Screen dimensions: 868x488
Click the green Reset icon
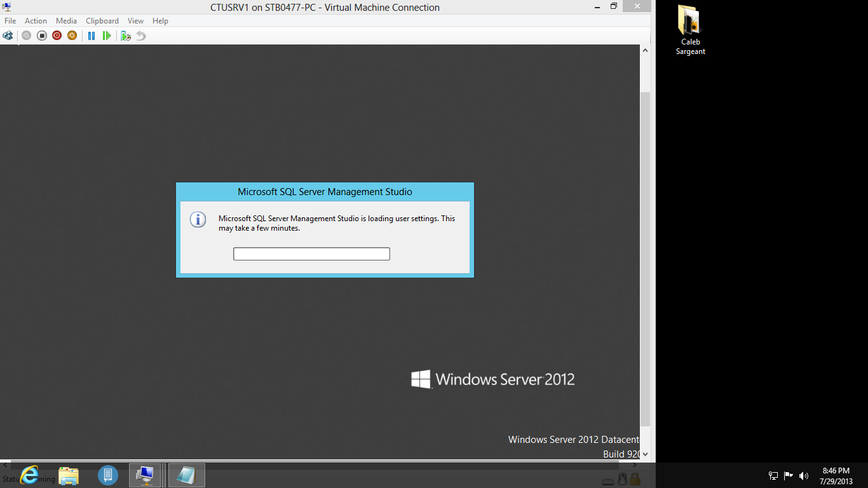[x=107, y=36]
